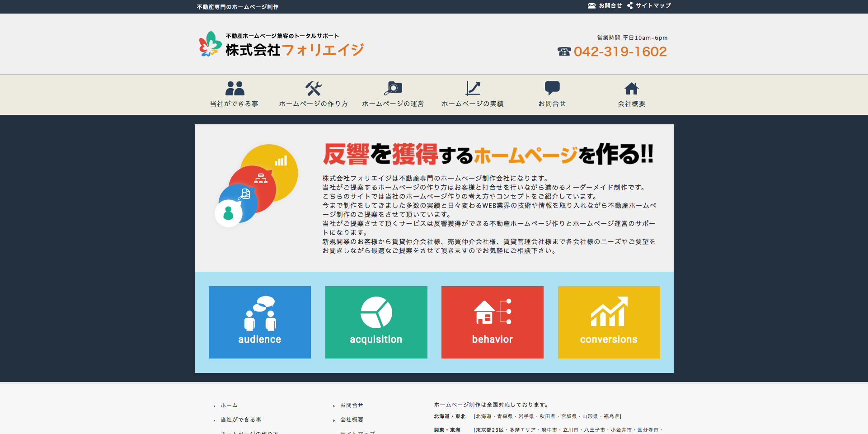Click the magnifier icon above ホームページの運営

tap(393, 88)
